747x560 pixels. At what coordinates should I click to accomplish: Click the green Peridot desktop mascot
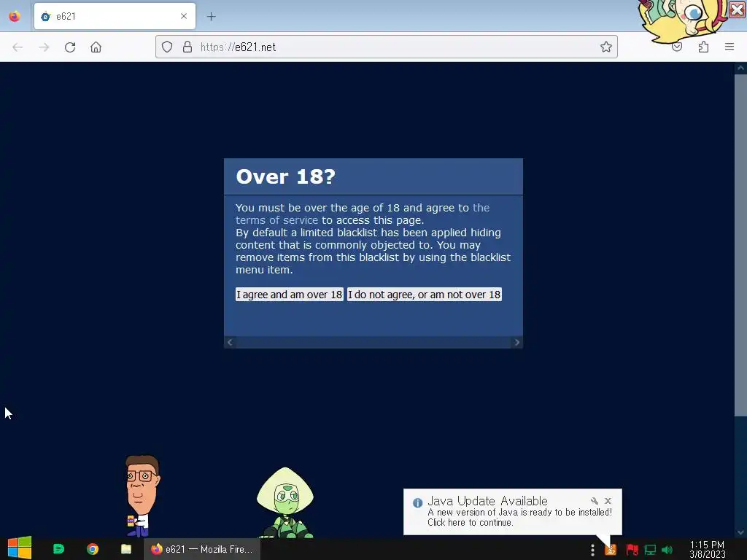coord(285,503)
